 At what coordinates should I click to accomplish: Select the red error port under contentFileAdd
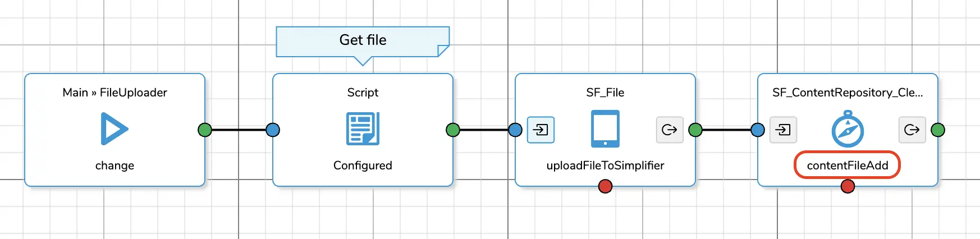848,186
